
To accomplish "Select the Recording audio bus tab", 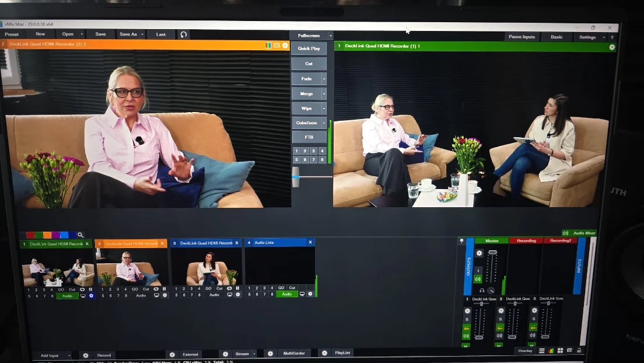I will [x=526, y=241].
